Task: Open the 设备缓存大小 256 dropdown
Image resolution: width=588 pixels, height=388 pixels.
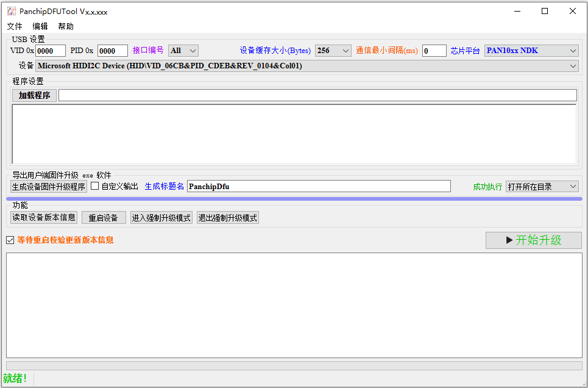Action: click(333, 51)
